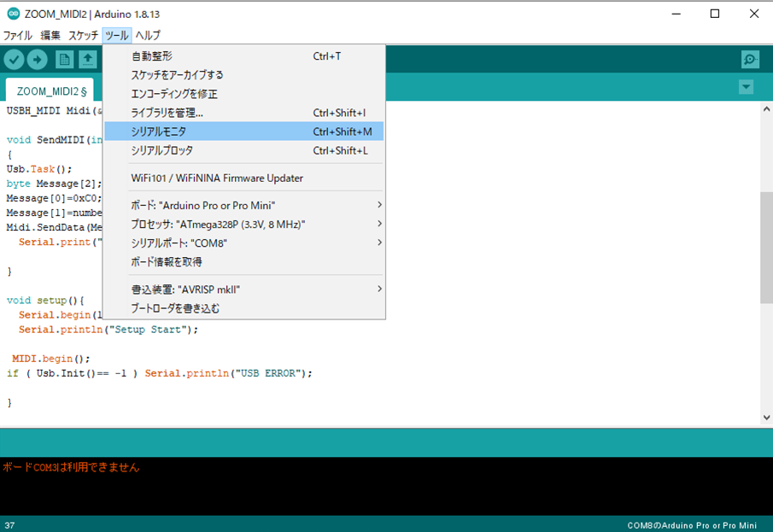The image size is (773, 532).
Task: Click the Arduino logo in the title bar
Action: (x=14, y=14)
